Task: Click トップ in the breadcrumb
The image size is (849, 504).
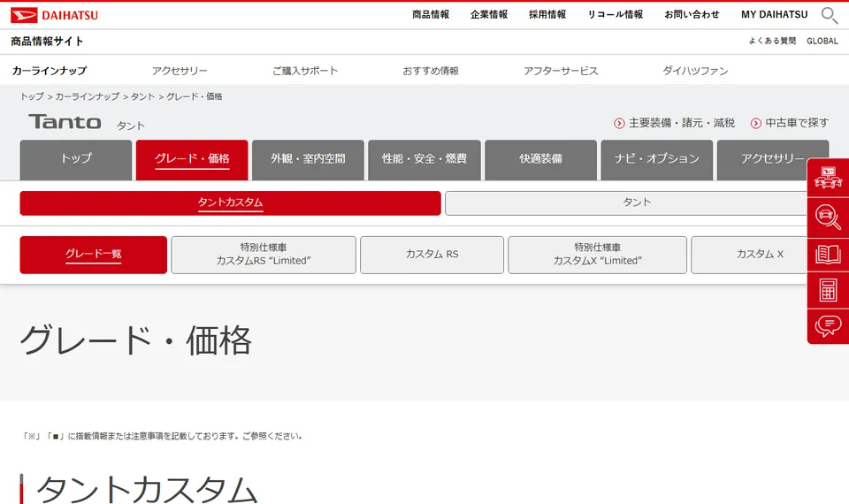Action: (x=32, y=96)
